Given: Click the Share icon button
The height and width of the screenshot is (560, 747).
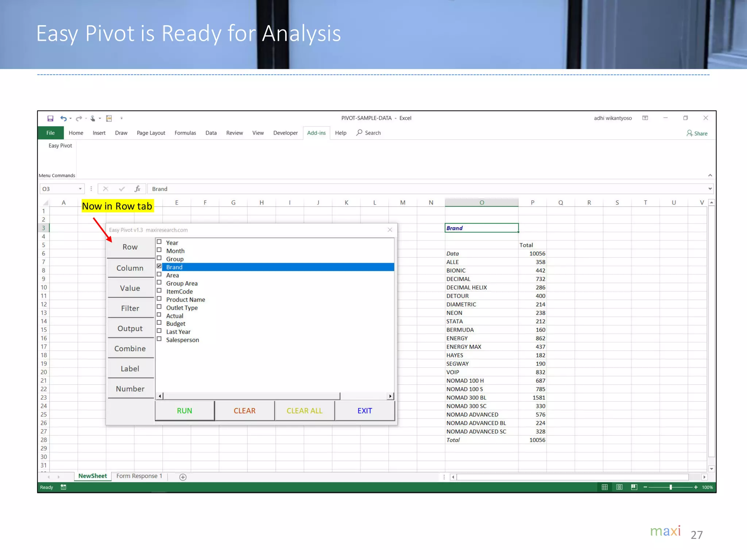Looking at the screenshot, I should pyautogui.click(x=697, y=133).
